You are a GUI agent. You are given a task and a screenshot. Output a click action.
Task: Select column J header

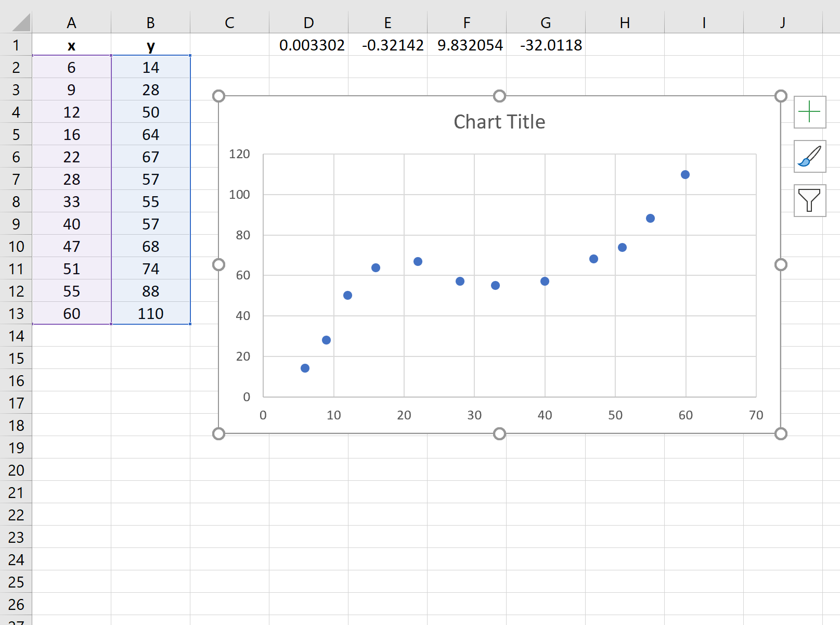[x=782, y=22]
